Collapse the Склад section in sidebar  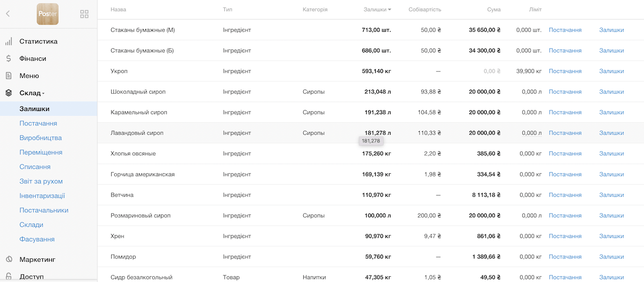pyautogui.click(x=32, y=93)
